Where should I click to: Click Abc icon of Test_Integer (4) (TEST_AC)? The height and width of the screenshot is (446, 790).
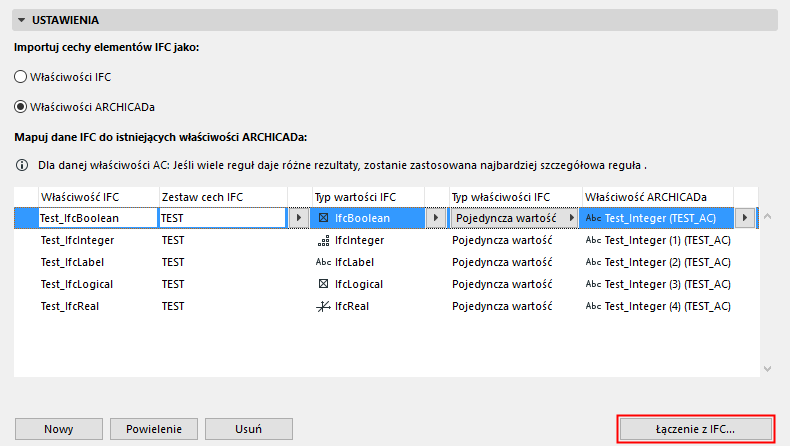click(593, 306)
